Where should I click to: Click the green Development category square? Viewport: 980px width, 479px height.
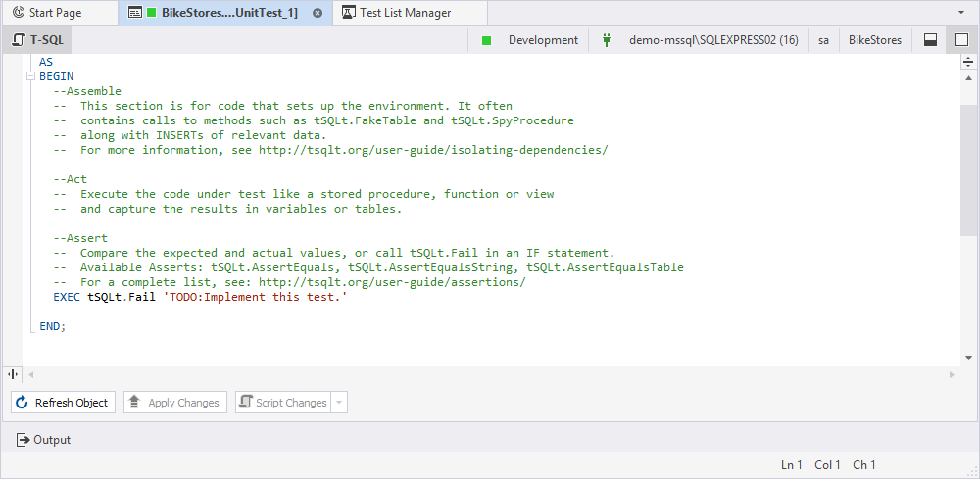[485, 40]
